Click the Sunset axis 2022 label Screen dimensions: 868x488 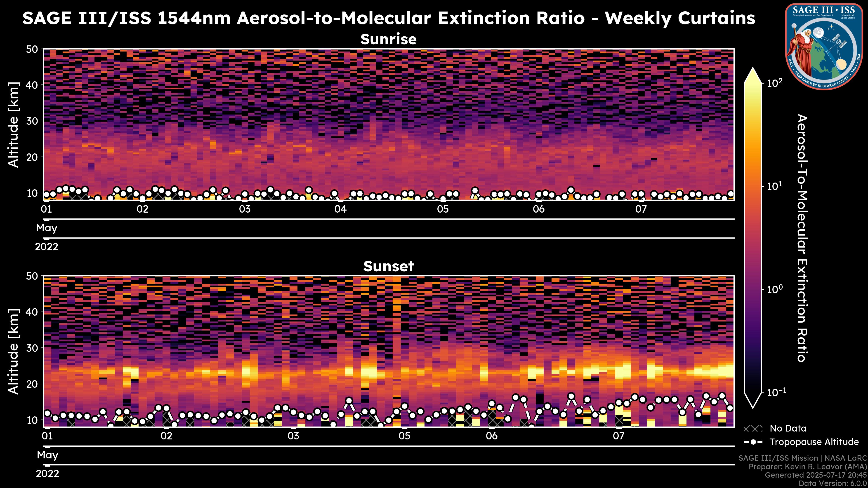coord(47,474)
